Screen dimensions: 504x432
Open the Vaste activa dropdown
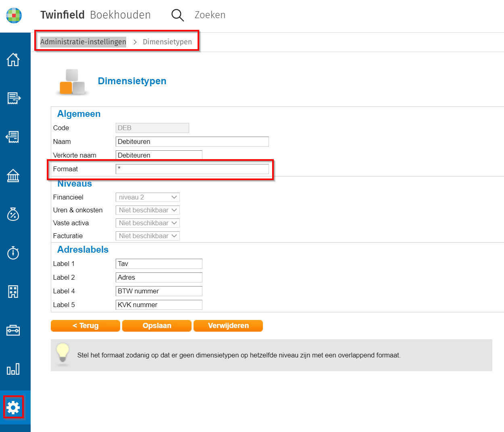click(x=148, y=223)
